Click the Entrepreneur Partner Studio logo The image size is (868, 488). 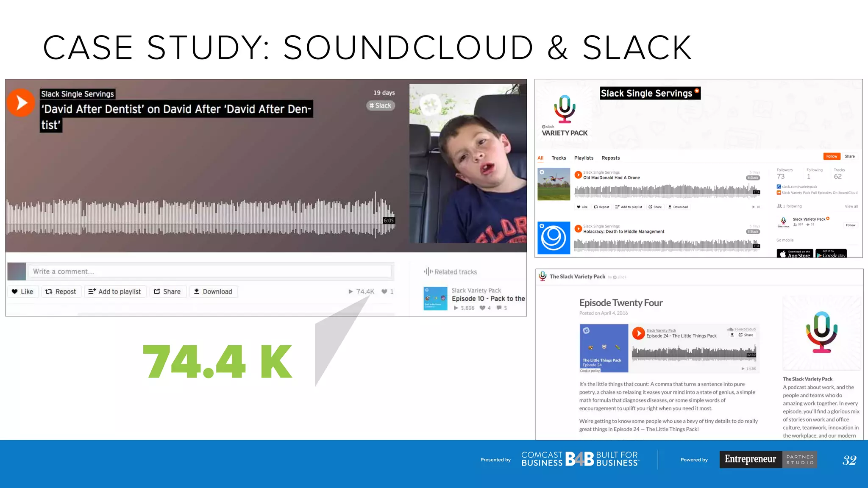(x=768, y=460)
